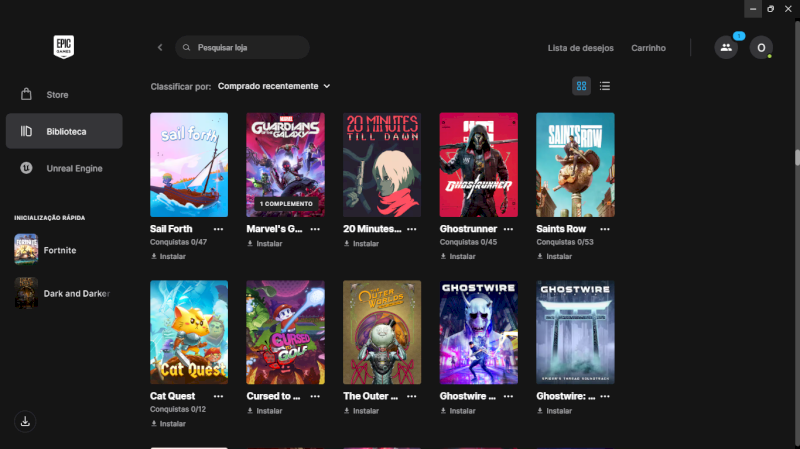Open options menu for Cursed to Golf

coord(315,396)
